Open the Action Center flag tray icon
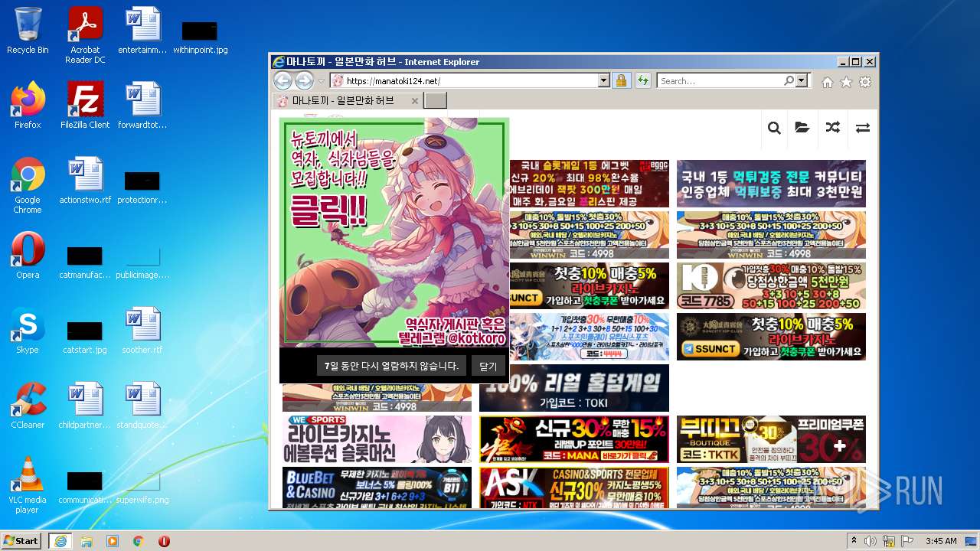 point(908,541)
